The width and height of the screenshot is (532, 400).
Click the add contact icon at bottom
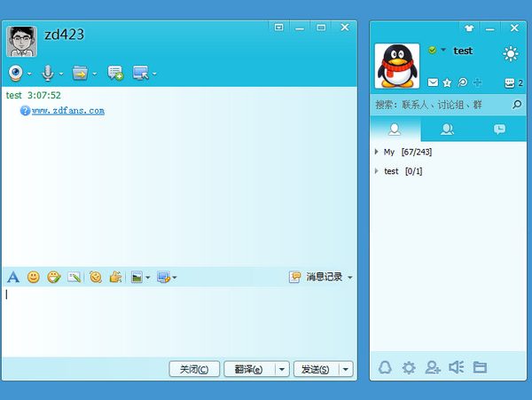(433, 367)
